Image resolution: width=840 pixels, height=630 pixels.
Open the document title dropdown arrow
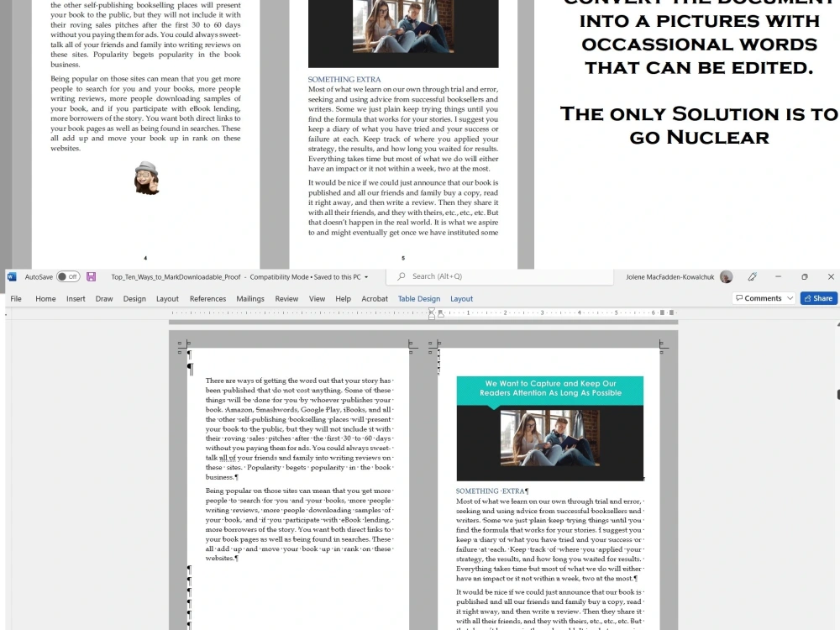point(366,277)
